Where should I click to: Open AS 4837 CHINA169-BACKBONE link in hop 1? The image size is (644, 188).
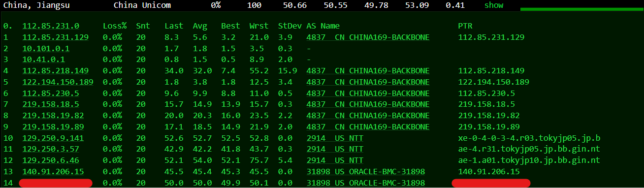tap(368, 37)
